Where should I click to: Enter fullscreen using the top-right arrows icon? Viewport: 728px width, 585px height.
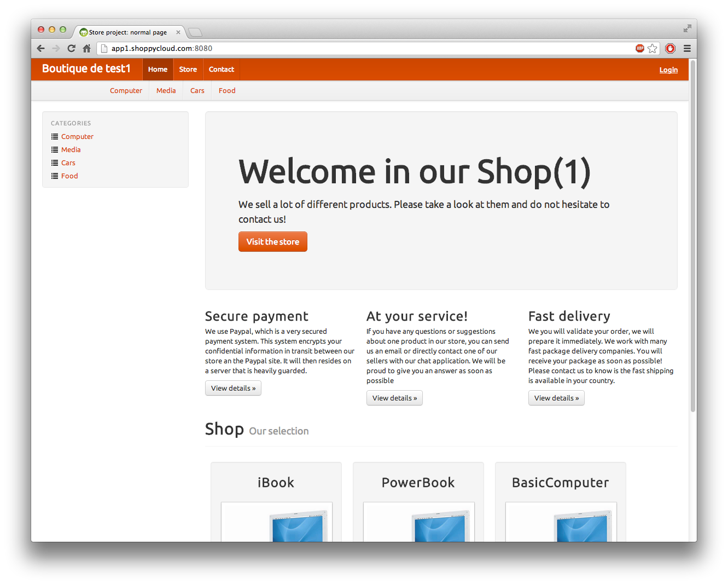point(687,28)
